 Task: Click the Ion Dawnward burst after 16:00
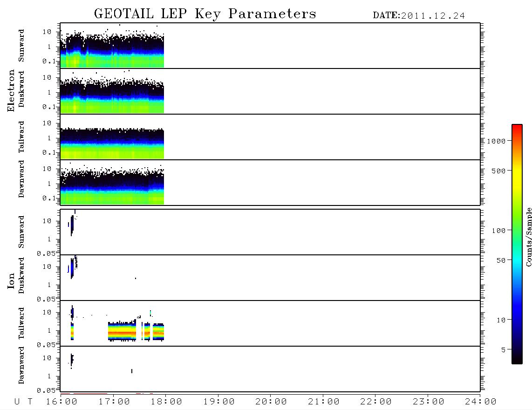[72, 361]
